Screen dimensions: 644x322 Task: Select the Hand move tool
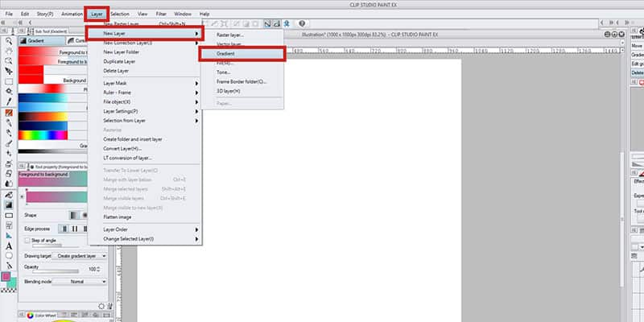(x=9, y=51)
